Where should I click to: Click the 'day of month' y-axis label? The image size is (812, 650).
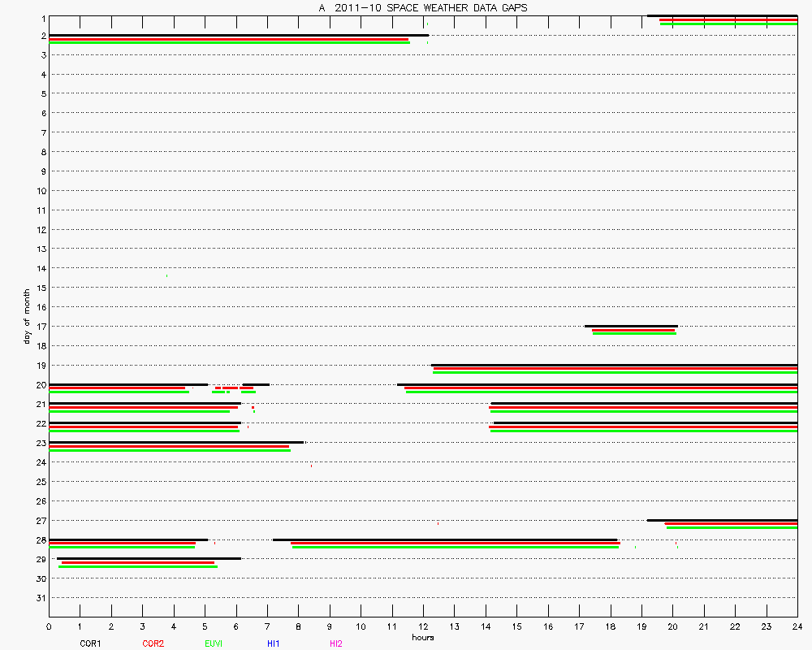[27, 315]
